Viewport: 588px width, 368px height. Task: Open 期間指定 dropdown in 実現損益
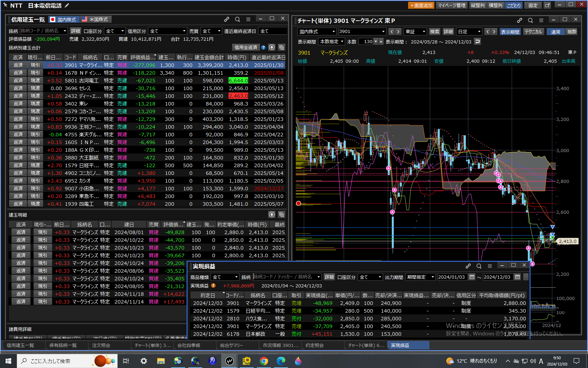(420, 277)
